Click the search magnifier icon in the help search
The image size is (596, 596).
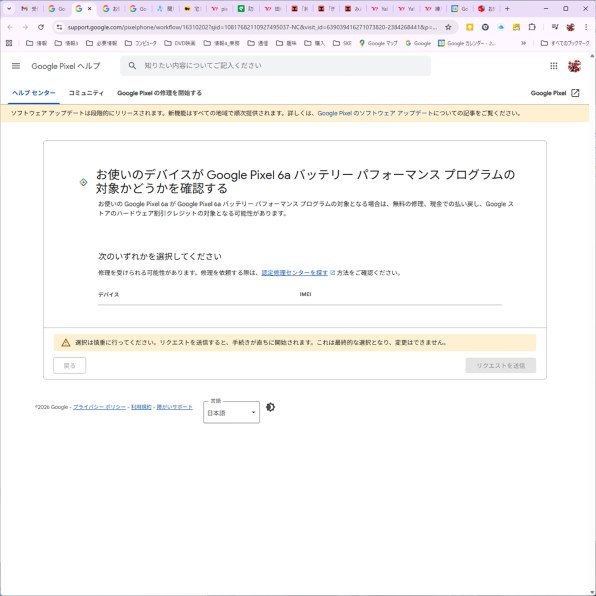point(132,65)
